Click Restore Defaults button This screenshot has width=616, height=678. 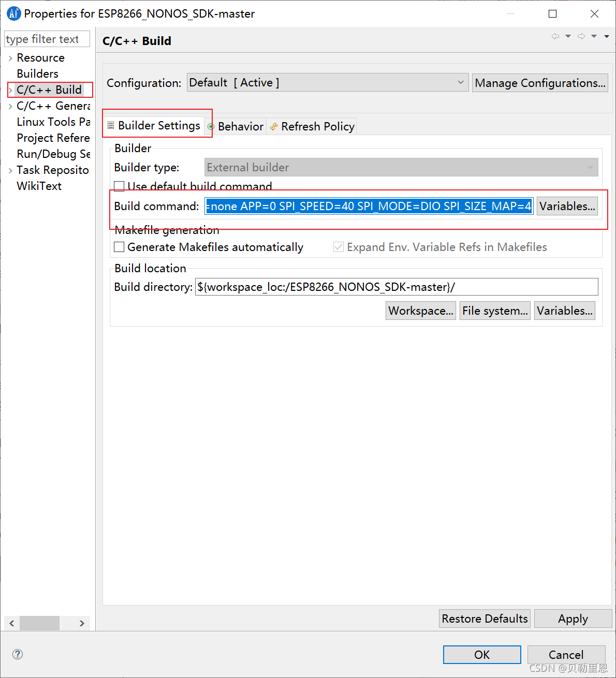click(x=485, y=618)
